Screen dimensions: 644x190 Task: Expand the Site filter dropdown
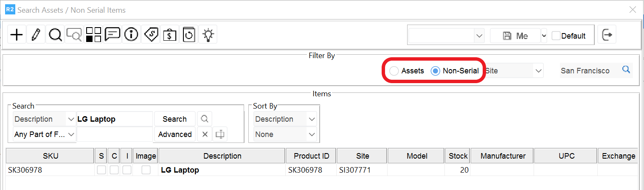(x=538, y=71)
